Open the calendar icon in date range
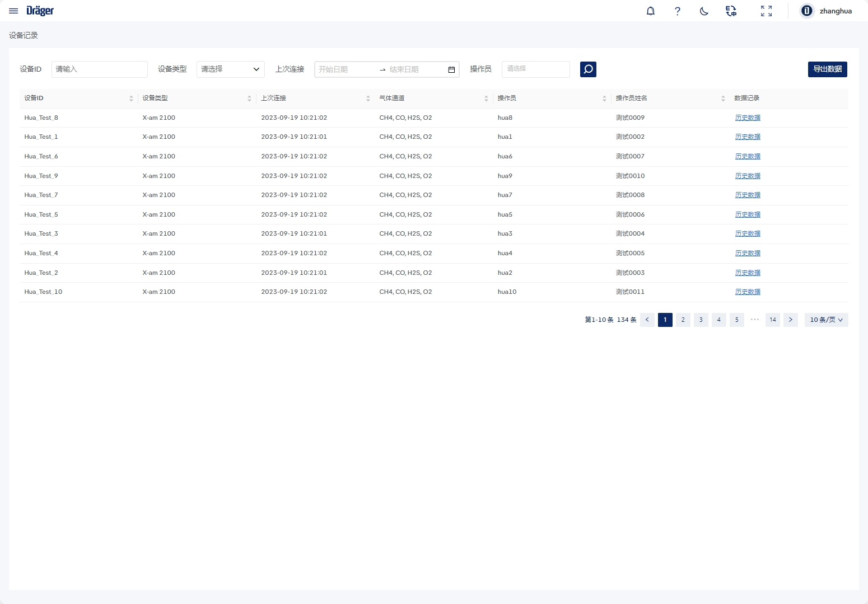 451,69
